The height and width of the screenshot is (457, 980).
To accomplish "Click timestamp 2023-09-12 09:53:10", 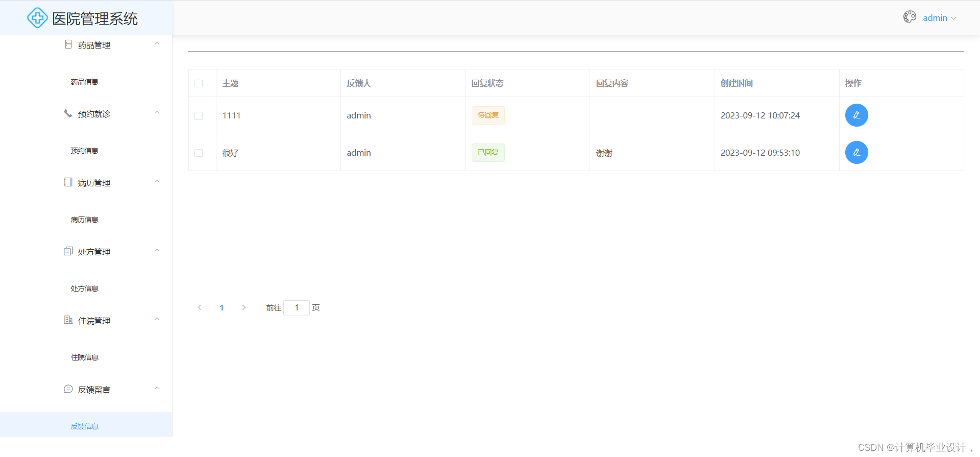I will pyautogui.click(x=760, y=153).
